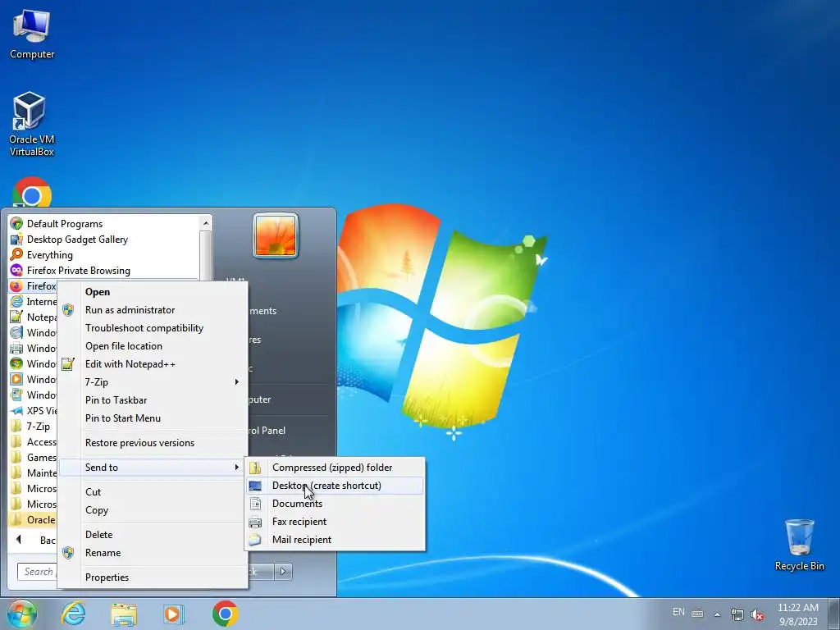This screenshot has height=630, width=840.
Task: Click the Back arrow in Start menu
Action: (x=20, y=540)
